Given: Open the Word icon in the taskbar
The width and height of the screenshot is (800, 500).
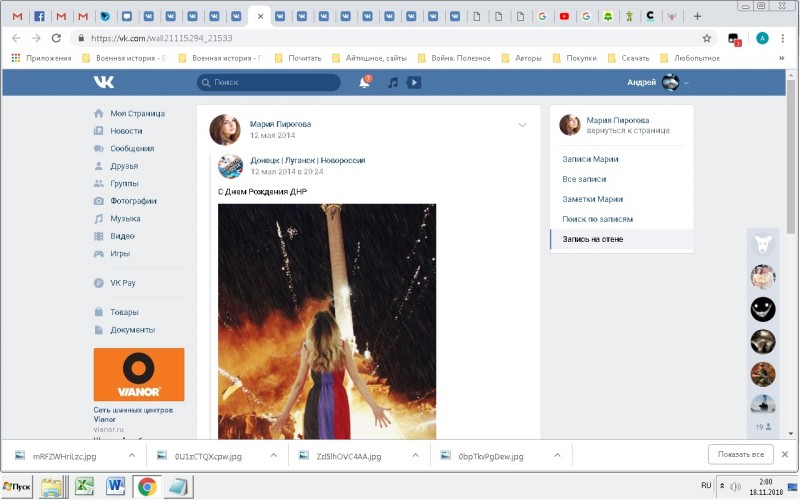Looking at the screenshot, I should [114, 487].
